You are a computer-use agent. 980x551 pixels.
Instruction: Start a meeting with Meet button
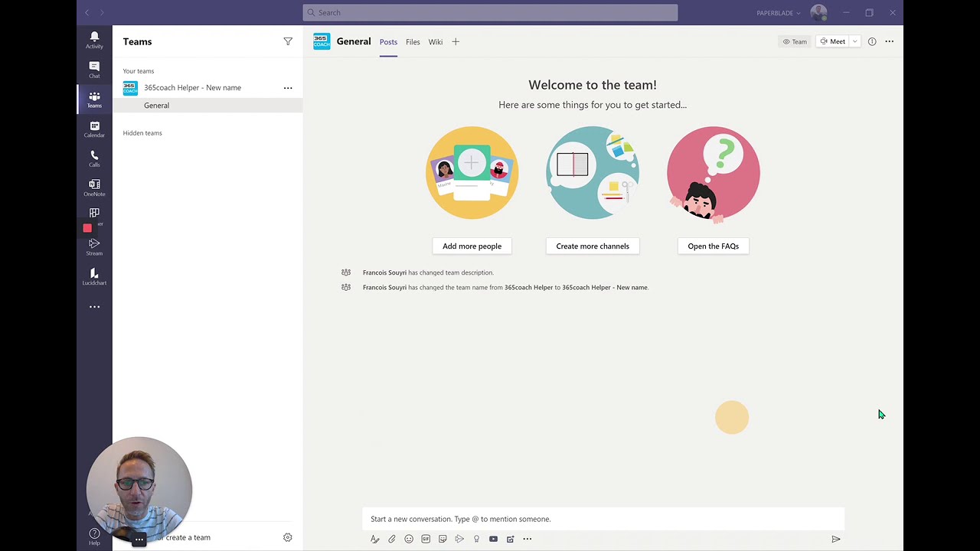click(x=833, y=41)
